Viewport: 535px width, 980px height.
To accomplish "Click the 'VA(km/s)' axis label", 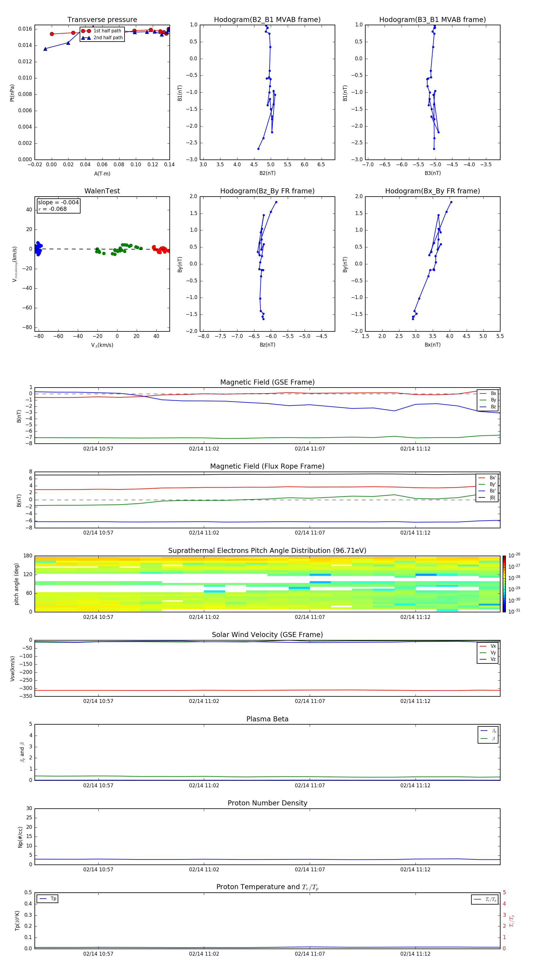I will [x=102, y=345].
